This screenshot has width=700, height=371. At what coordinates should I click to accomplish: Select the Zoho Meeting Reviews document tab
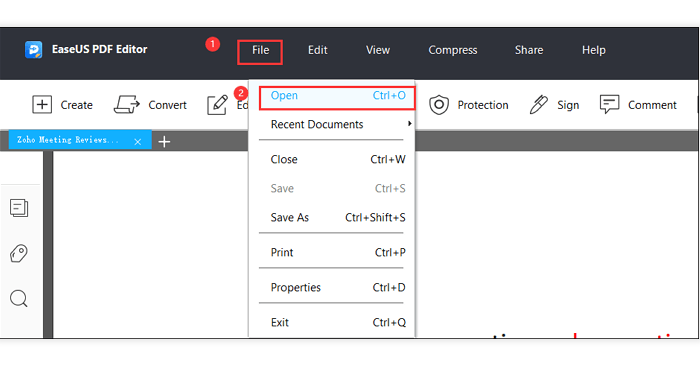[x=80, y=140]
